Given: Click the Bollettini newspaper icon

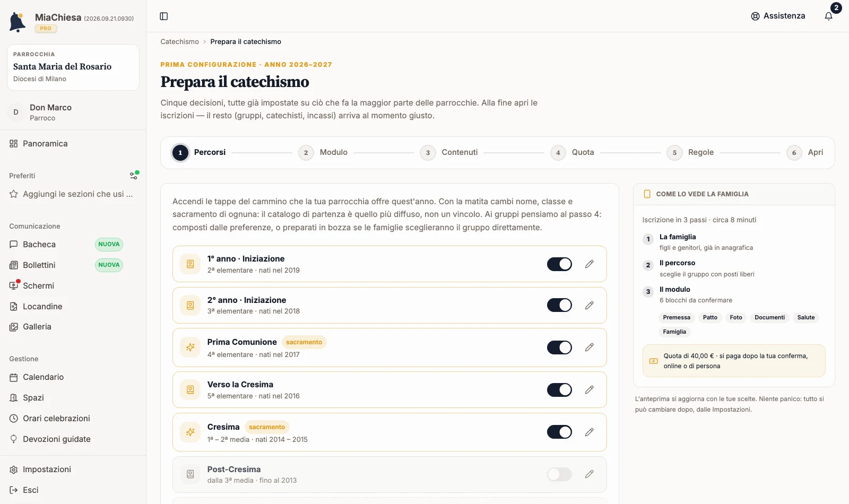Looking at the screenshot, I should tap(14, 265).
